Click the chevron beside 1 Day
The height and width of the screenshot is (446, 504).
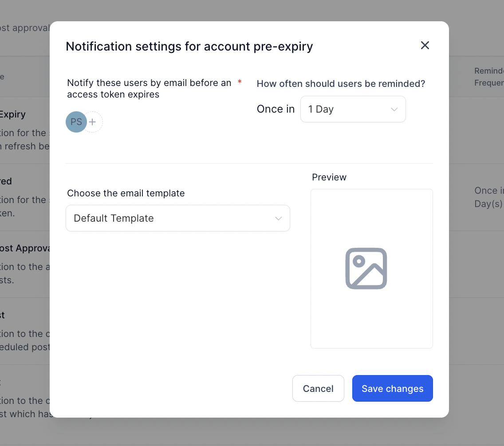tap(394, 110)
